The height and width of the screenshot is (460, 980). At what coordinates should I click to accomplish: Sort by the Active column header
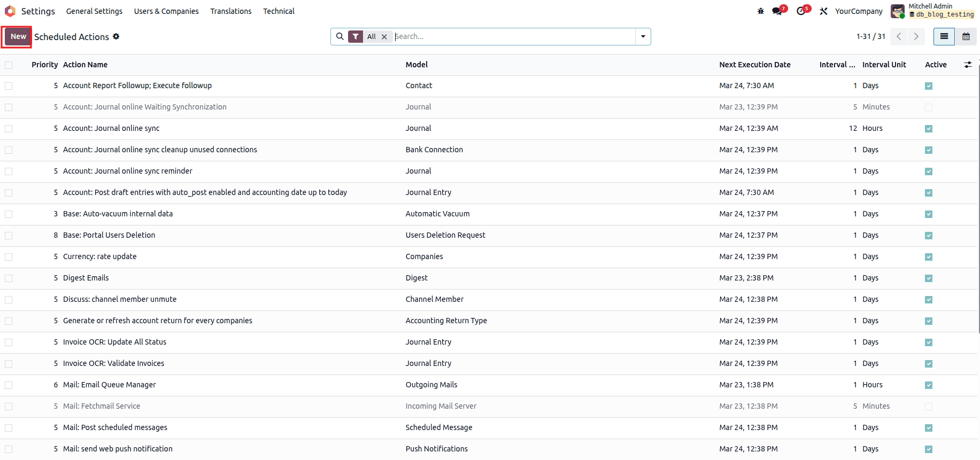pyautogui.click(x=936, y=65)
